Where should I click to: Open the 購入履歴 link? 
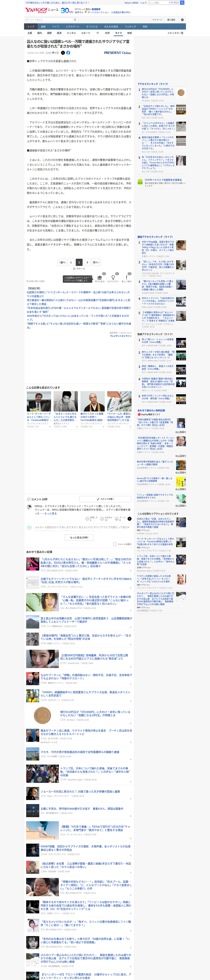(x=171, y=20)
